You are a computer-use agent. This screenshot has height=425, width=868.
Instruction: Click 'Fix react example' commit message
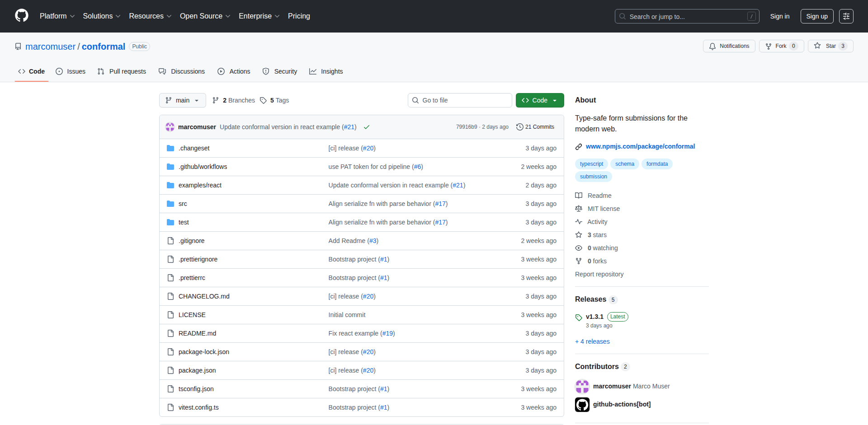tap(354, 333)
